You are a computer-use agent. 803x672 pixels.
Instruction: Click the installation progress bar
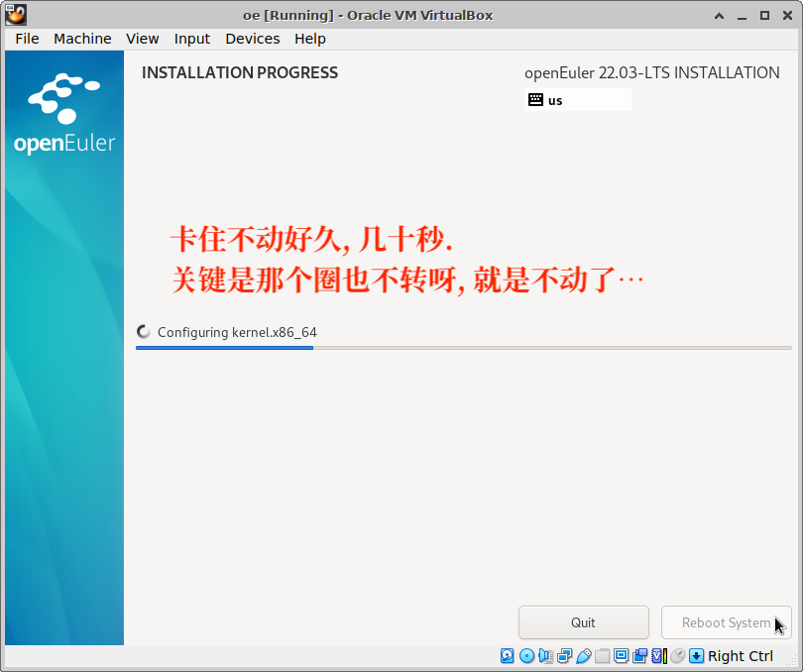(463, 348)
